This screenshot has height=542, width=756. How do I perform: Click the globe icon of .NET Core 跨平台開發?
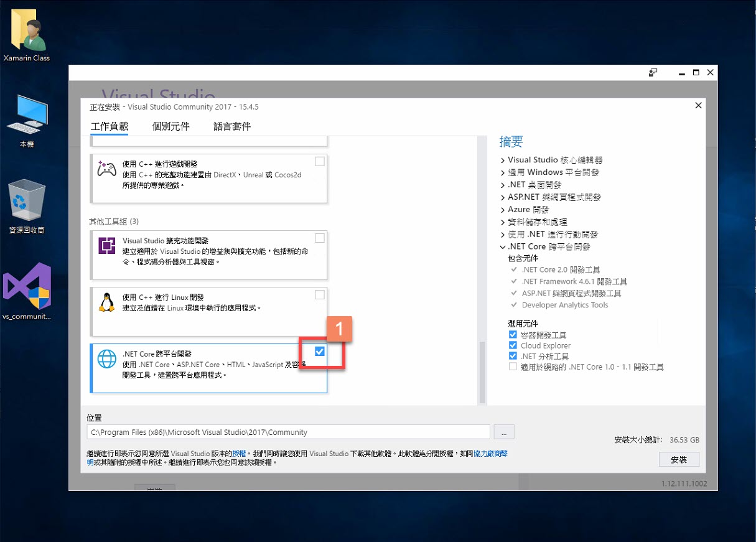tap(107, 359)
